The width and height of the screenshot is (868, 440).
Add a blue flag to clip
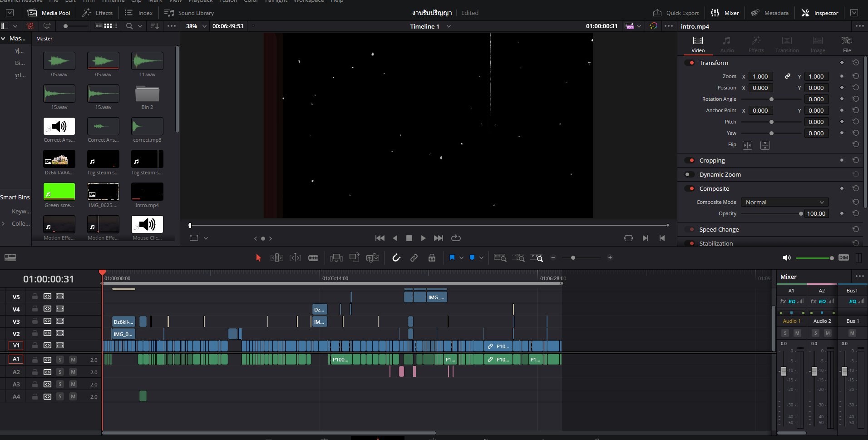tap(452, 257)
